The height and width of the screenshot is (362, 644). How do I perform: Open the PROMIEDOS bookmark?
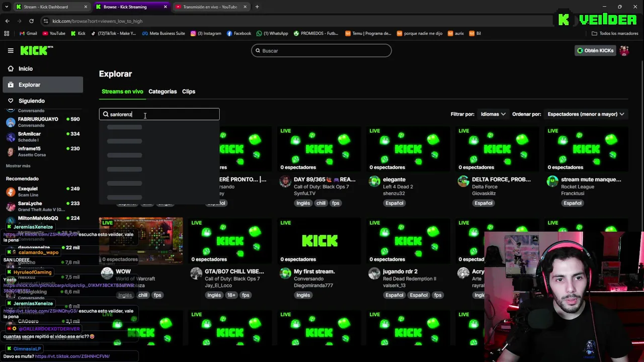tap(315, 33)
